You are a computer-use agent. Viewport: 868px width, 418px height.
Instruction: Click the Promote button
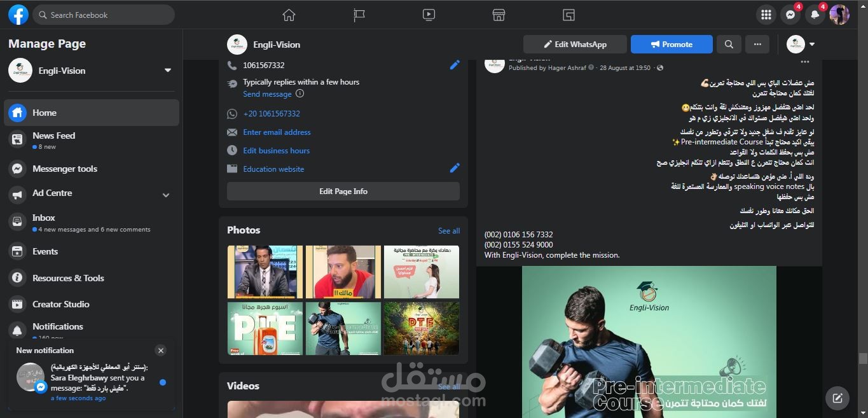(x=672, y=45)
